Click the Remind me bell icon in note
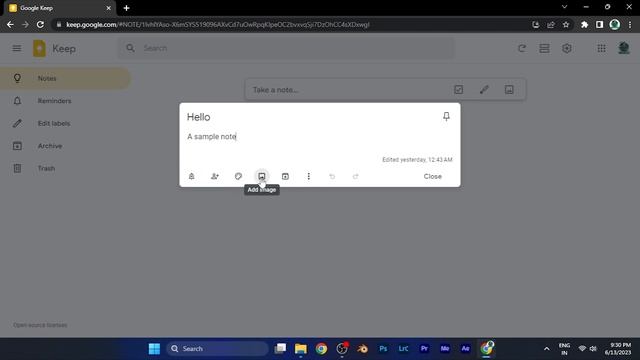 191,176
